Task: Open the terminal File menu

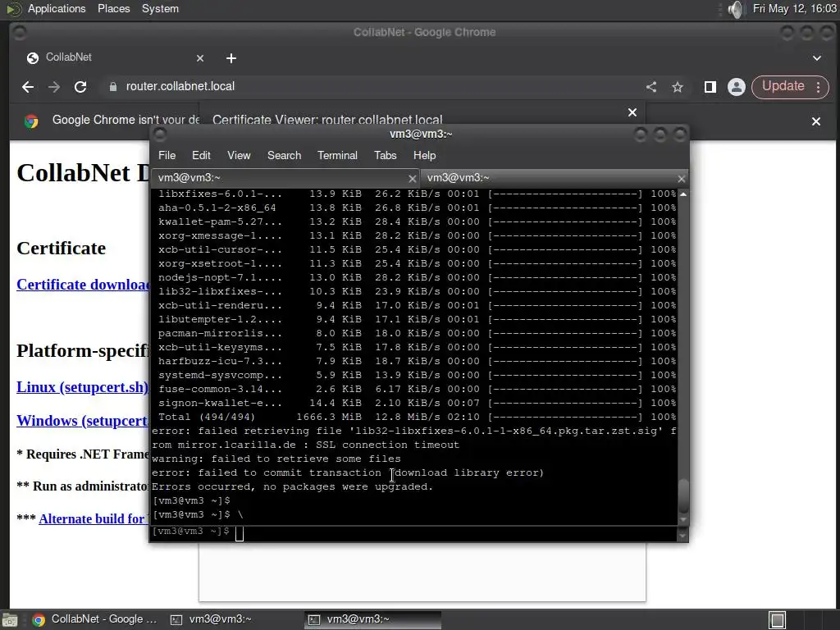Action: 167,155
